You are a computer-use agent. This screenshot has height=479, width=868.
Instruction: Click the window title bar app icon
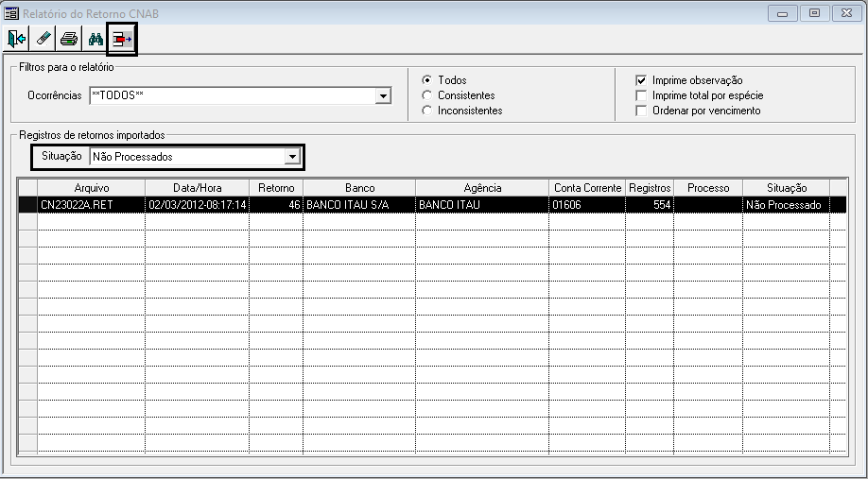11,13
